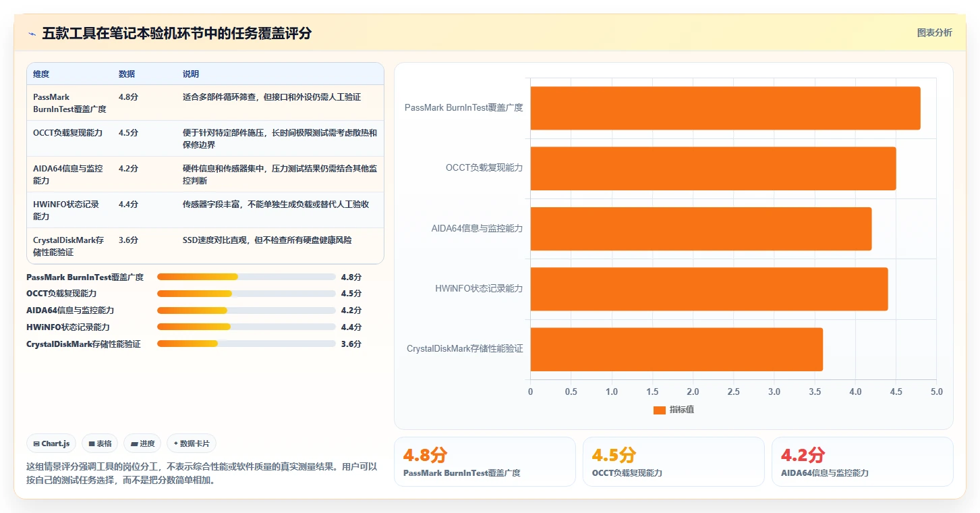Viewport: 980px width, 513px height.
Task: Click the header icon beside the title
Action: 32,34
